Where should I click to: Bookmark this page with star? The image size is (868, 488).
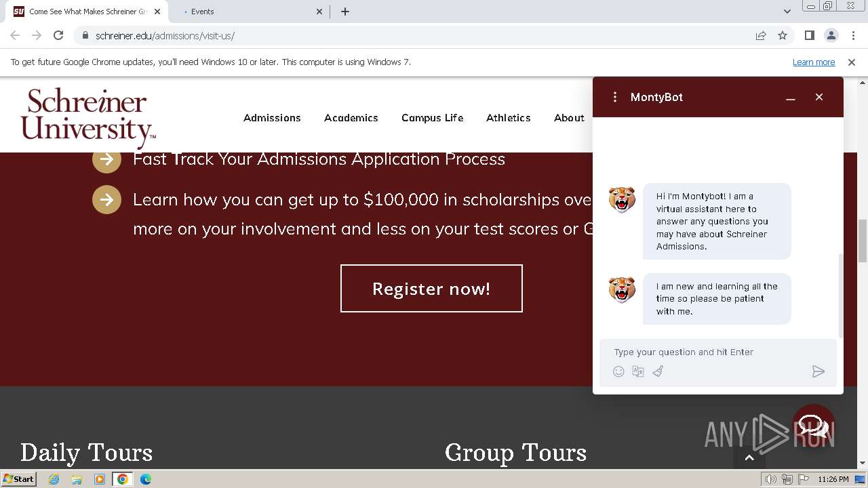[x=783, y=36]
